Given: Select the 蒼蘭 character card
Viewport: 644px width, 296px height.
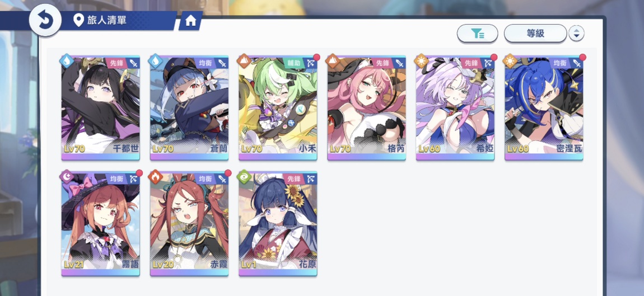Looking at the screenshot, I should coord(189,108).
